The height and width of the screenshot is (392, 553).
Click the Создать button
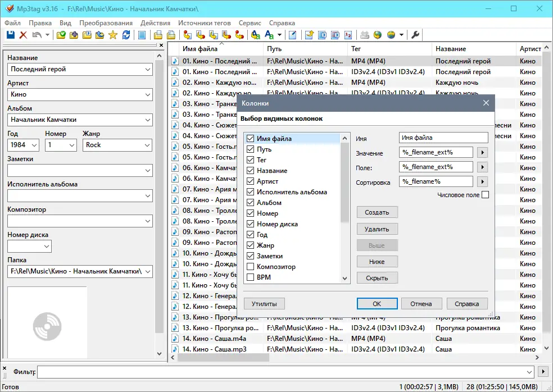pyautogui.click(x=377, y=212)
